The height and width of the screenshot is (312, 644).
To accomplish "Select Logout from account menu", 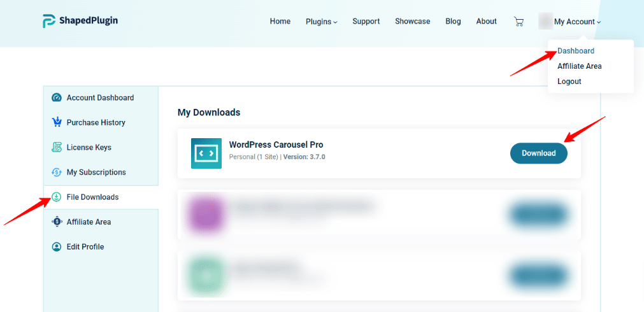I will 569,82.
